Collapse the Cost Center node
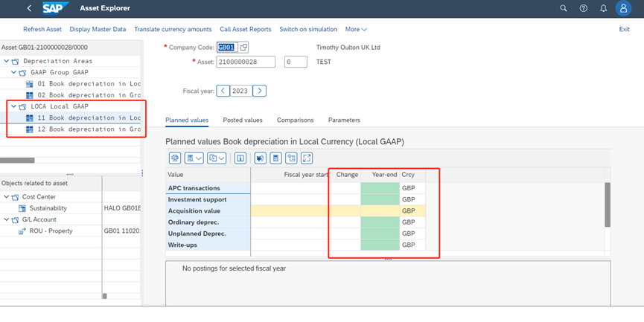This screenshot has height=322, width=644. [x=7, y=197]
